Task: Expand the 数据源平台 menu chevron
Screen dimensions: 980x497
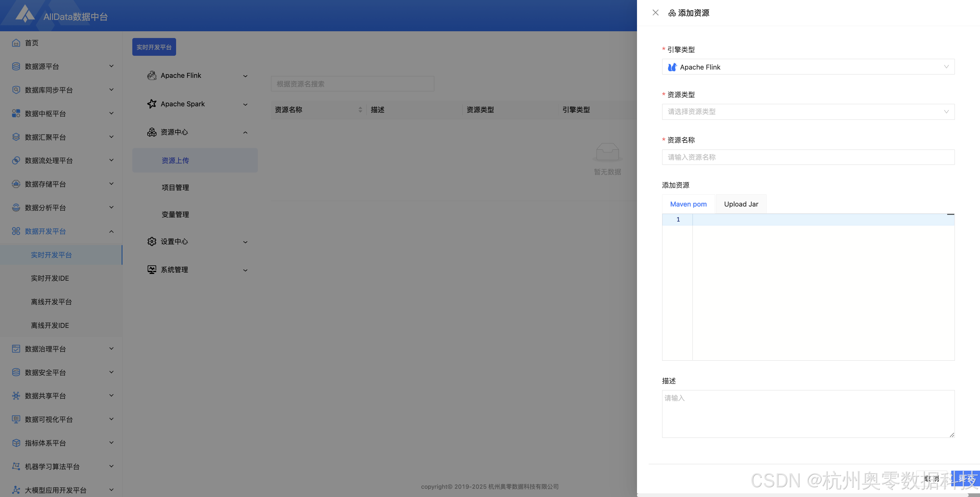Action: [111, 66]
